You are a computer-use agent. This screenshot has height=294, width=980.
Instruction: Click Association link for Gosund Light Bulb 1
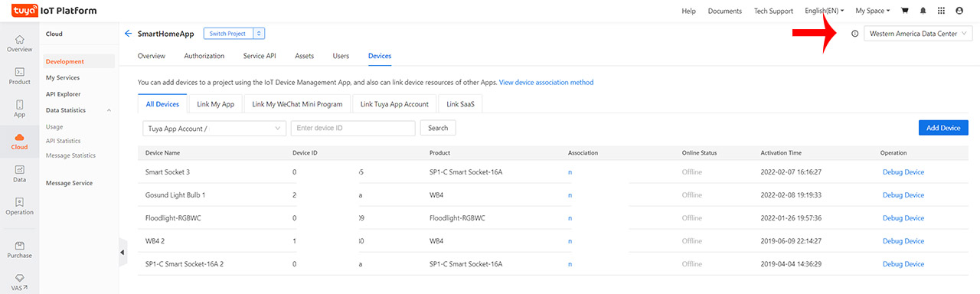tap(570, 195)
